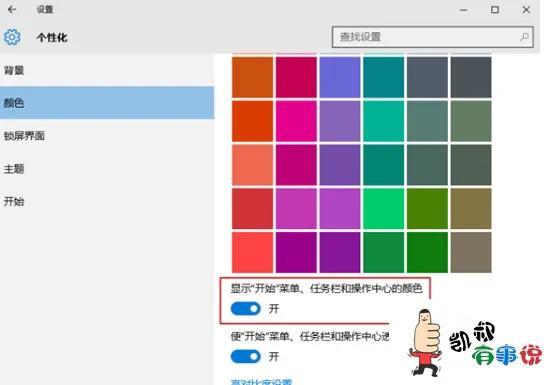Screen dimensions: 554x385
Task: Focus the 查找设置 search field
Action: coord(432,37)
